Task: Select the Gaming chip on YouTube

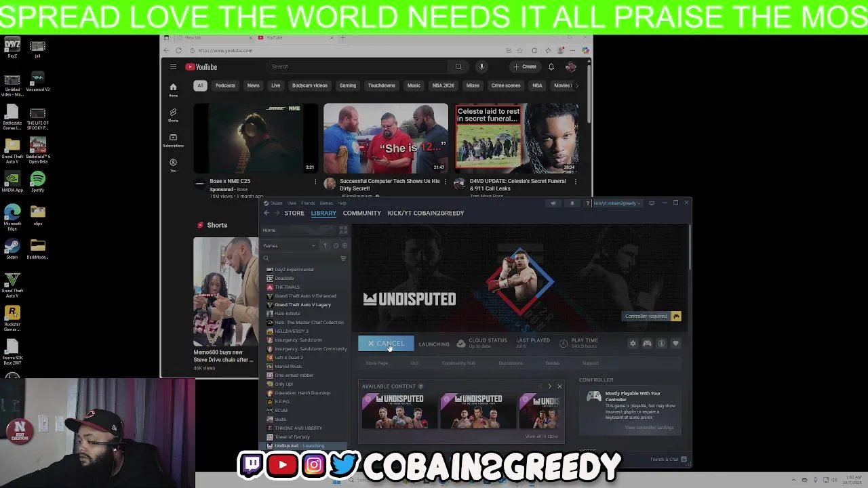Action: tap(347, 85)
